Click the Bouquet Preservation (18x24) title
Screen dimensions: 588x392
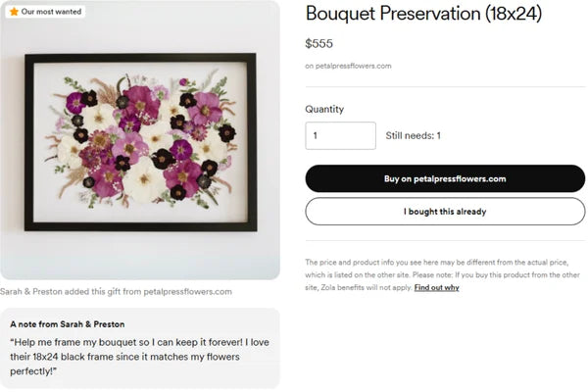423,14
